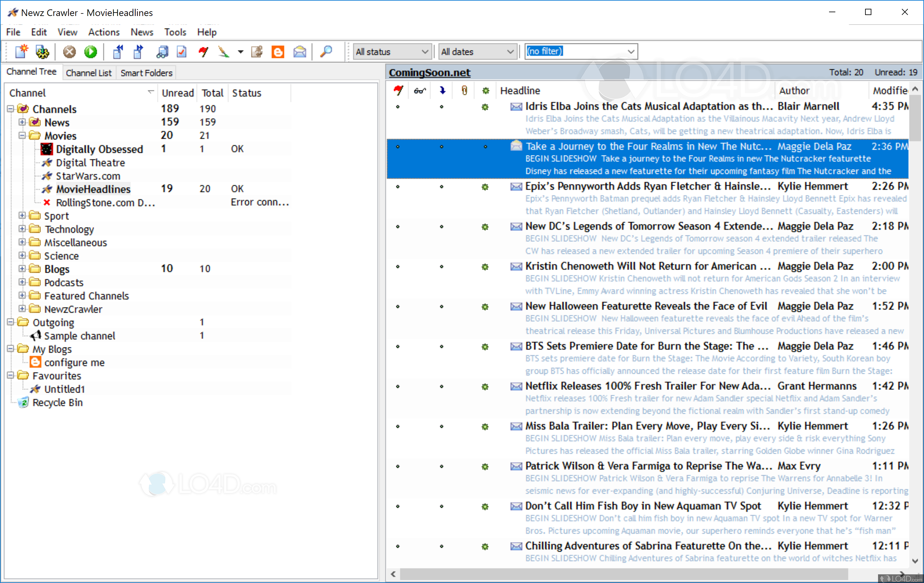This screenshot has width=924, height=583.
Task: Open the ComingSoon.net link
Action: pos(429,72)
